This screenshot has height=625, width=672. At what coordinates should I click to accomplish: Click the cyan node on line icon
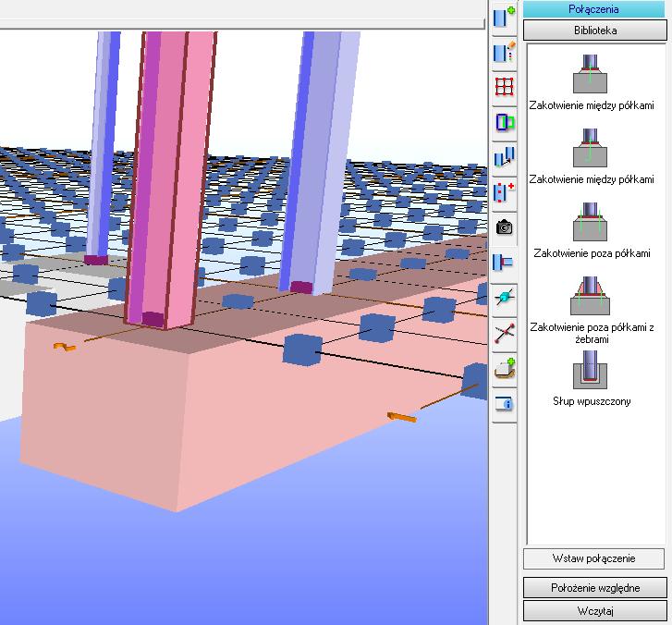[x=504, y=298]
